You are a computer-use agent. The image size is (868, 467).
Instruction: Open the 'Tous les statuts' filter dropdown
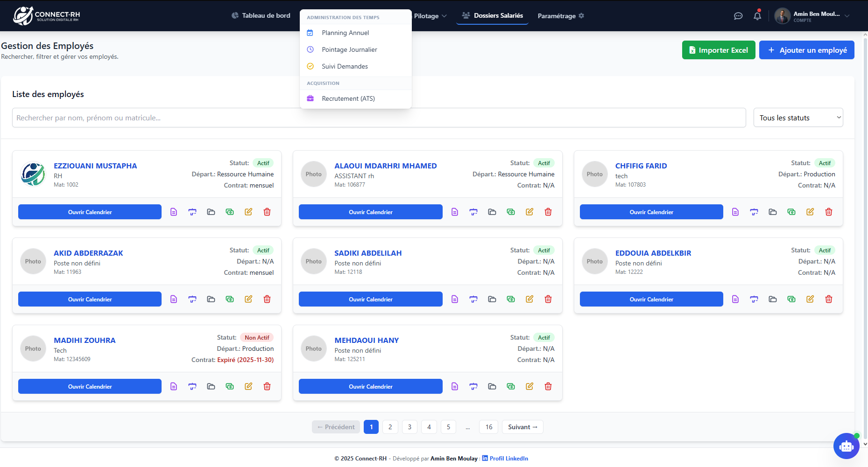point(798,118)
